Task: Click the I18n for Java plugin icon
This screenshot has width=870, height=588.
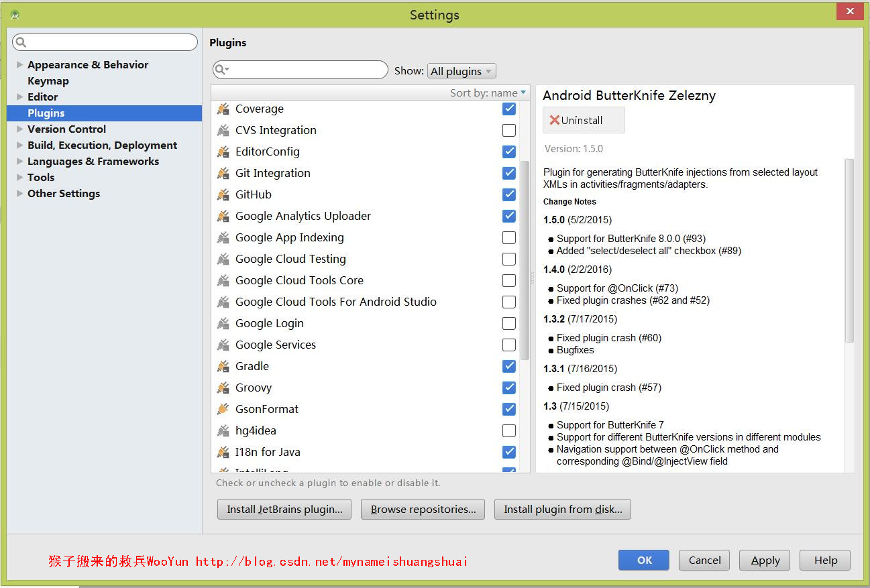Action: tap(223, 452)
